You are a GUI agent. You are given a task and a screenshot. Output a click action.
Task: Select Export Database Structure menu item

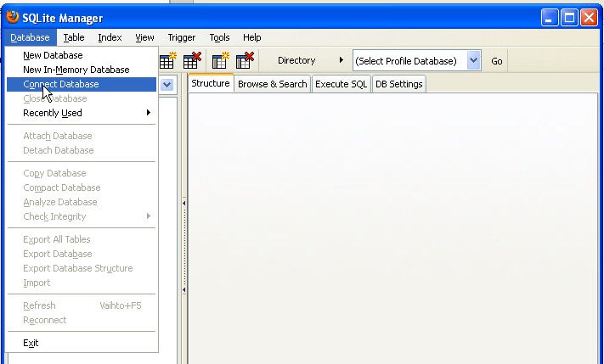point(82,268)
